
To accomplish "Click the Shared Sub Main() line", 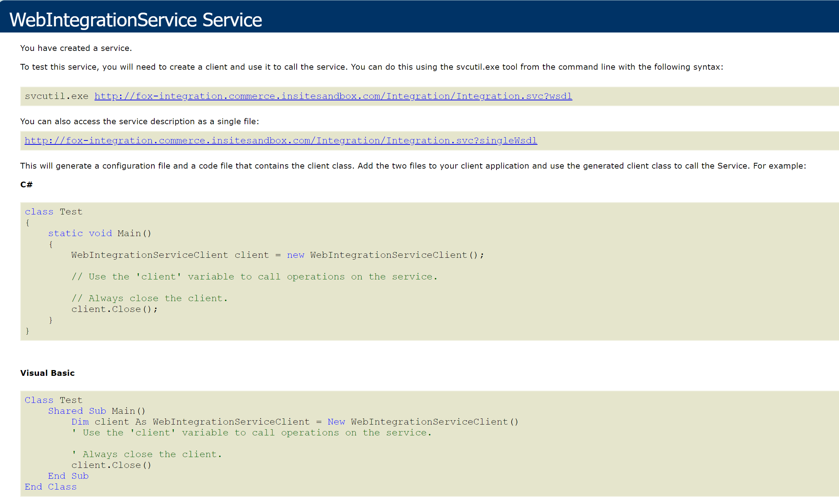I will (x=96, y=410).
